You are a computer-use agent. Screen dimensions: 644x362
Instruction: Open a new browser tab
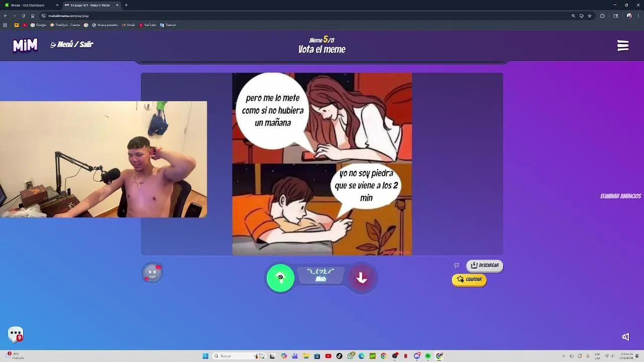[x=126, y=5]
